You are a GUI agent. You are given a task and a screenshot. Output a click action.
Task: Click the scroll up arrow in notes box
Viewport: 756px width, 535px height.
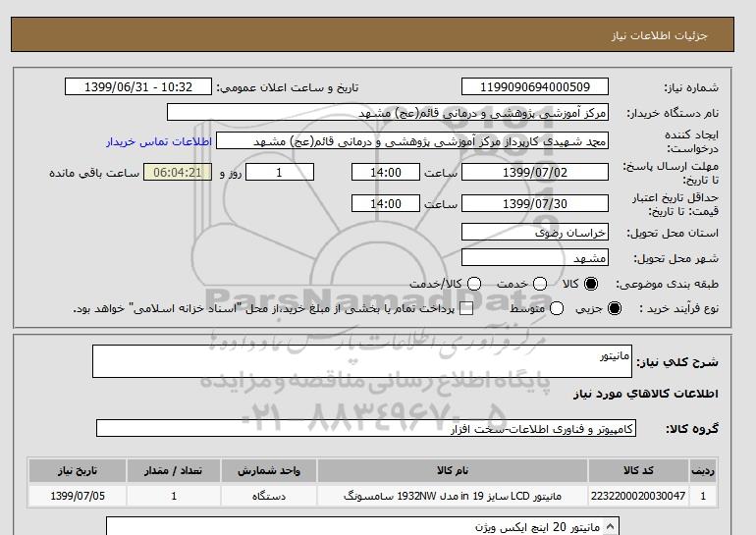point(611,527)
